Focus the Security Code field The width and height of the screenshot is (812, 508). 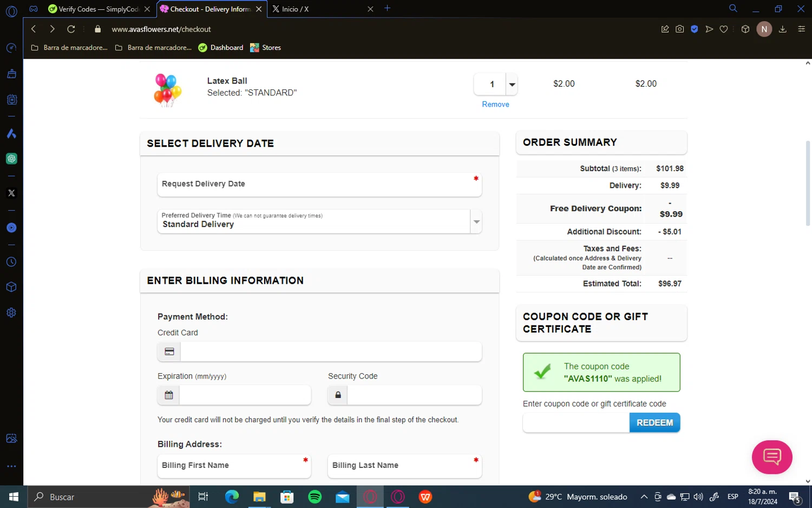pos(414,395)
